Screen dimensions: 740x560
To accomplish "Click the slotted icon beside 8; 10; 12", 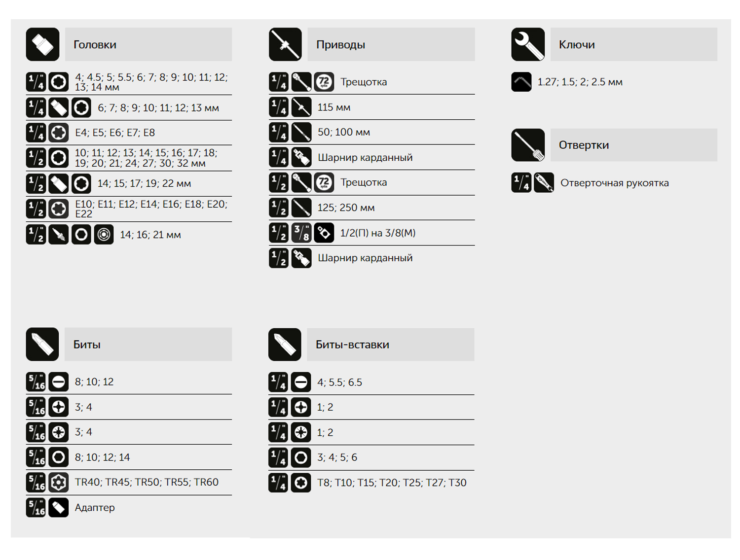I will coord(58,382).
